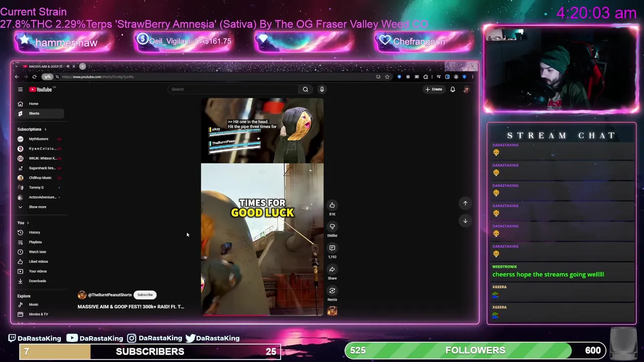Click the Create button
Viewport: 644px width, 362px height.
pos(434,89)
